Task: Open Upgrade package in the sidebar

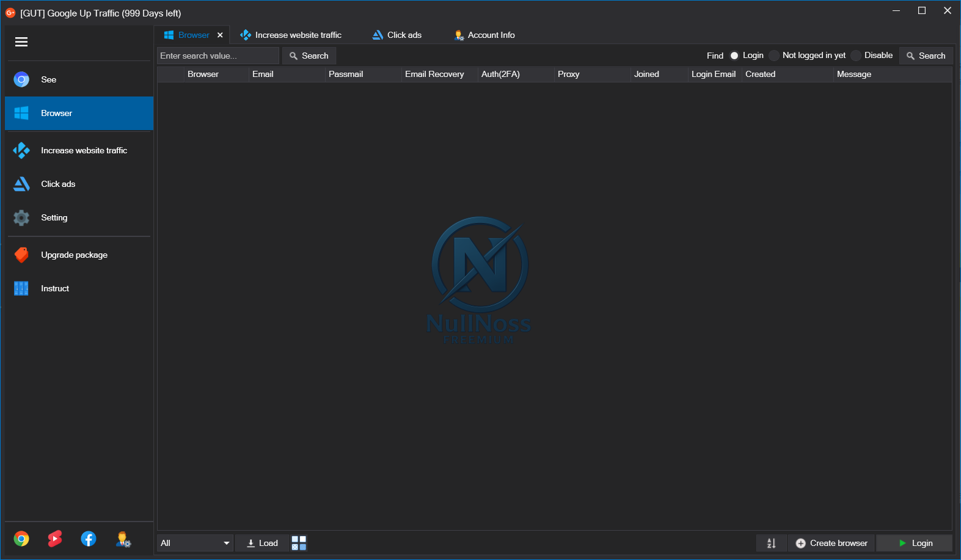Action: coord(74,255)
